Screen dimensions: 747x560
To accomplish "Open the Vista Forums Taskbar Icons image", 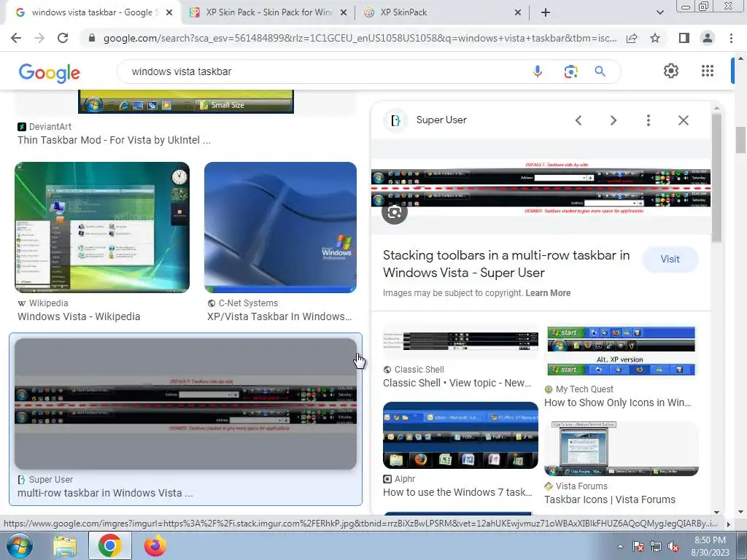I will (621, 448).
